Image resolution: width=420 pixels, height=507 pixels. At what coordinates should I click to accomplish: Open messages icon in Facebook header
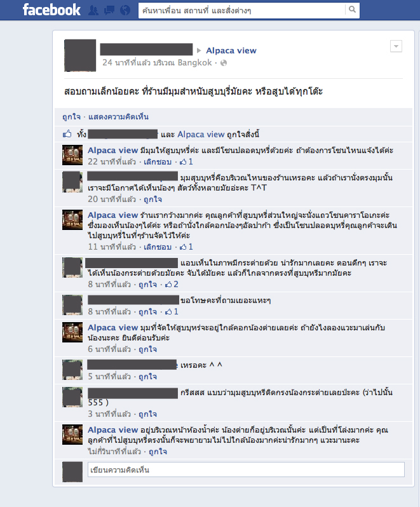tap(109, 10)
